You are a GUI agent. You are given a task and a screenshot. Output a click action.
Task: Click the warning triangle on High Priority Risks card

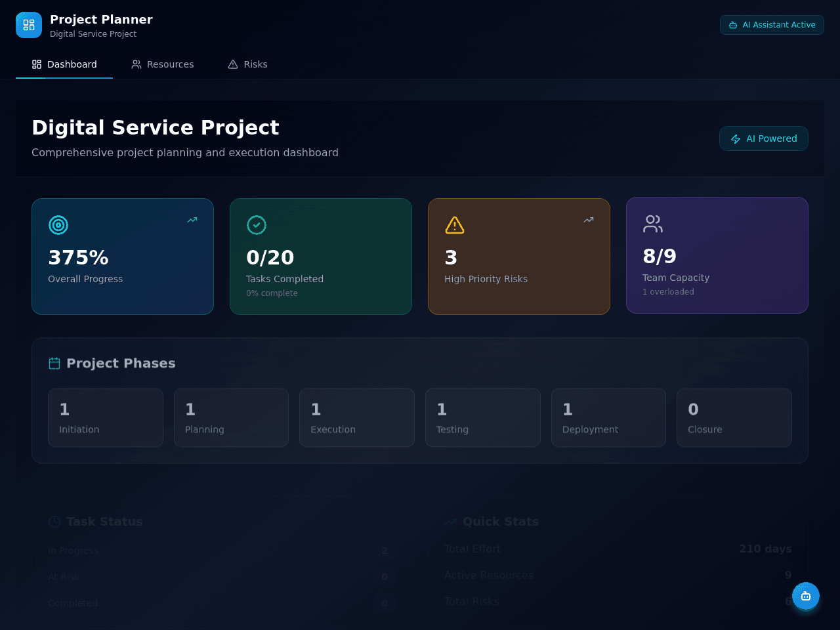455,225
